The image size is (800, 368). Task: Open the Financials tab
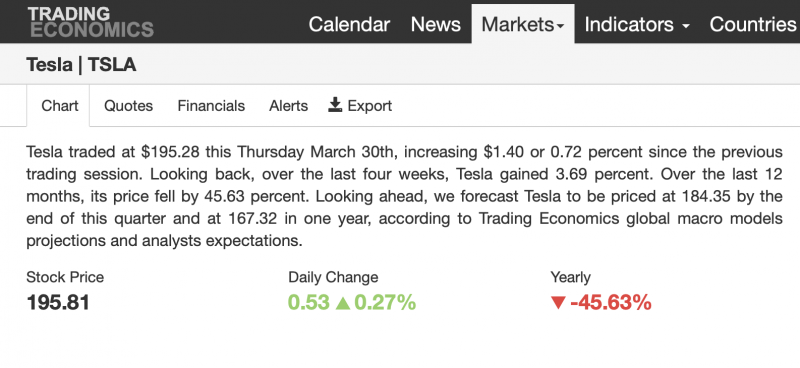pyautogui.click(x=211, y=106)
